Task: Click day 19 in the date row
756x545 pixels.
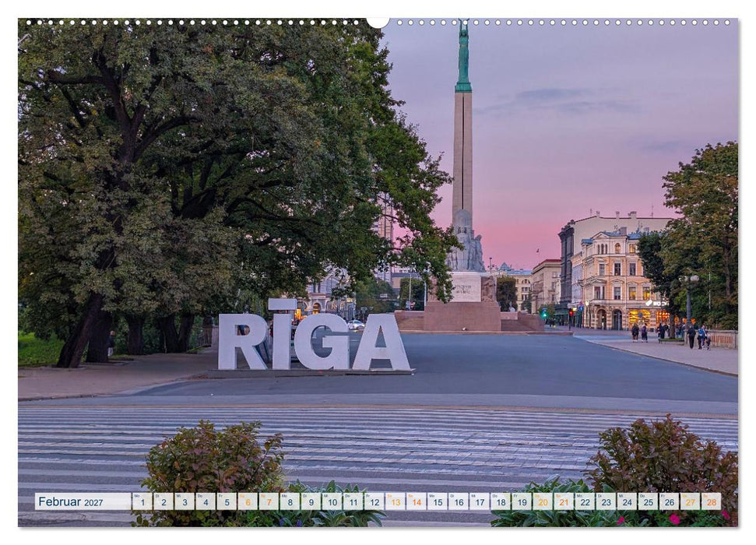Action: click(522, 501)
